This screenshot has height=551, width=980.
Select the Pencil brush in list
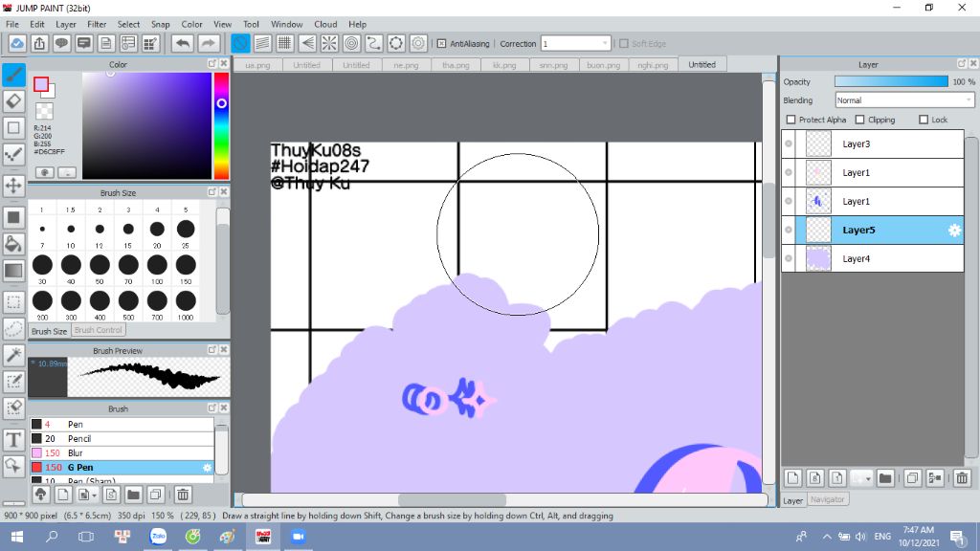click(122, 438)
